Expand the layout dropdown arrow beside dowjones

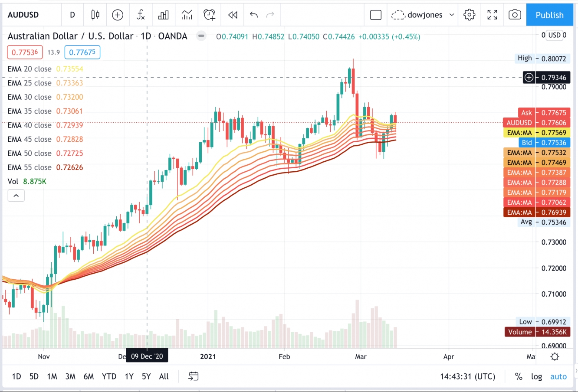tap(452, 15)
